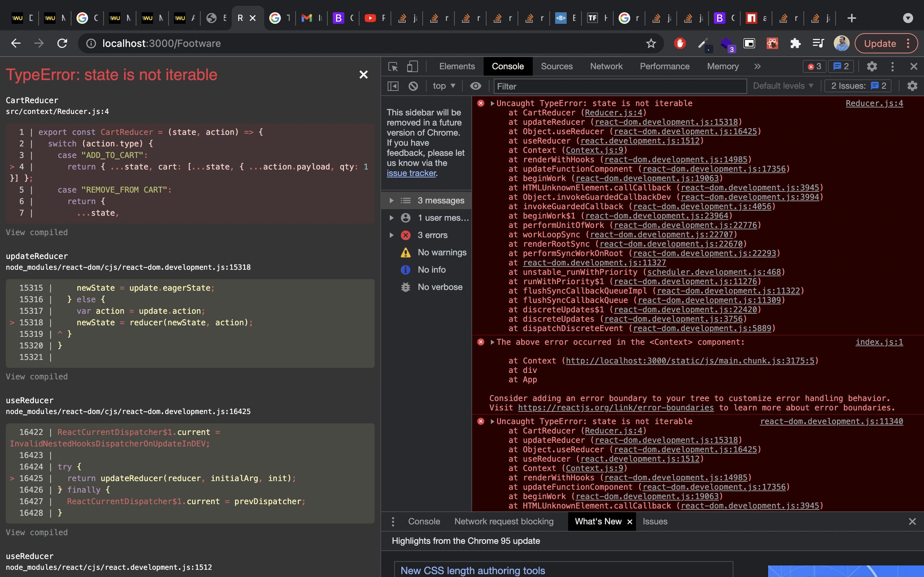Image resolution: width=924 pixels, height=577 pixels.
Task: Click the live expression eye icon
Action: (x=475, y=86)
